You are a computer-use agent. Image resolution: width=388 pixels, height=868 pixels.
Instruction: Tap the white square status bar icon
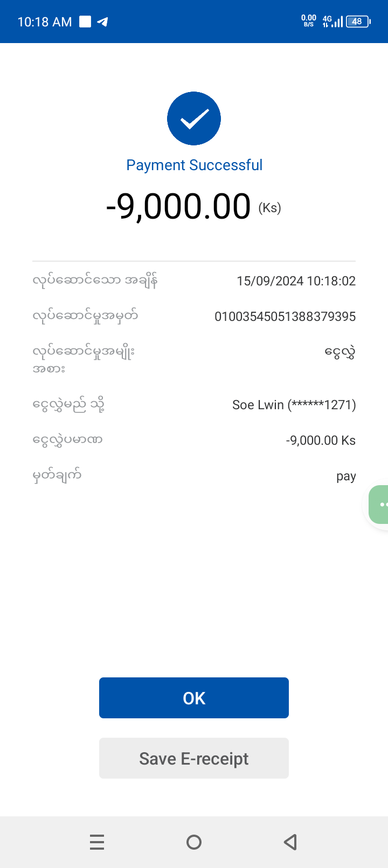coord(85,22)
